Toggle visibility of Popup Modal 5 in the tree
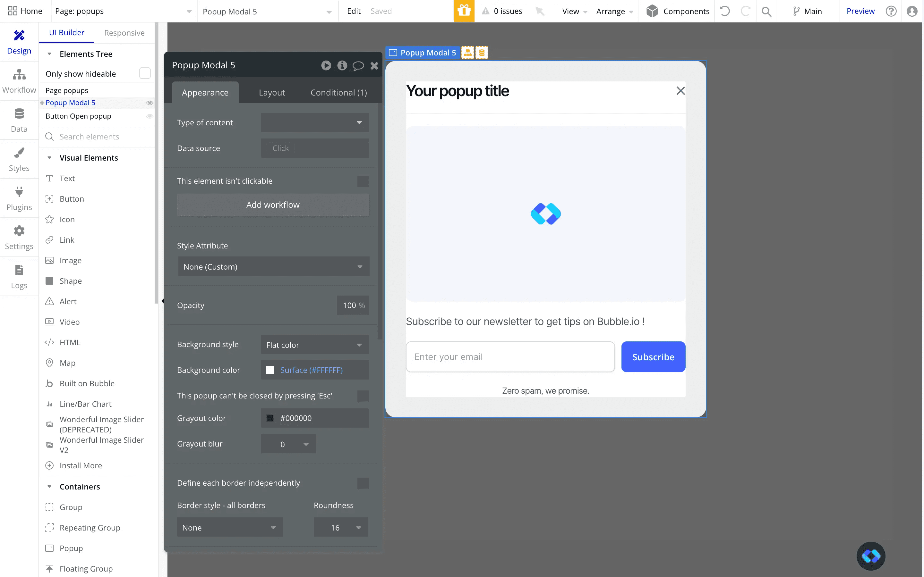The width and height of the screenshot is (924, 577). coord(149,103)
